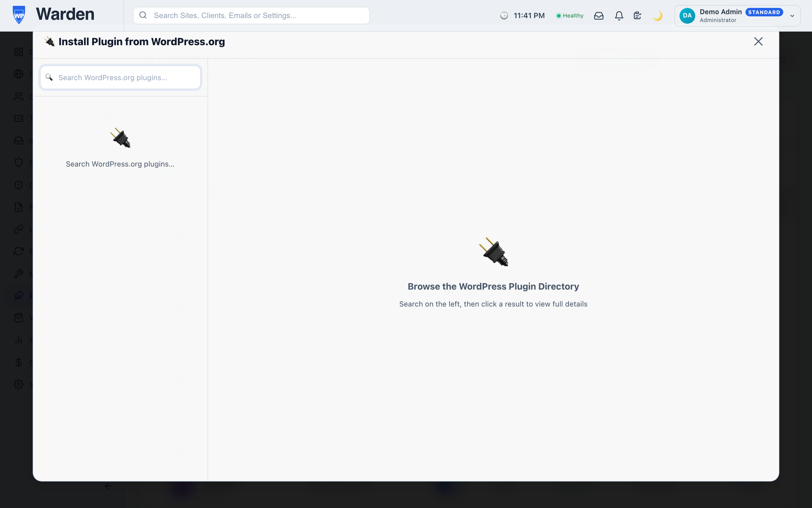The image size is (812, 508).
Task: Click the Browse the WordPress Plugin Directory heading
Action: pyautogui.click(x=493, y=286)
